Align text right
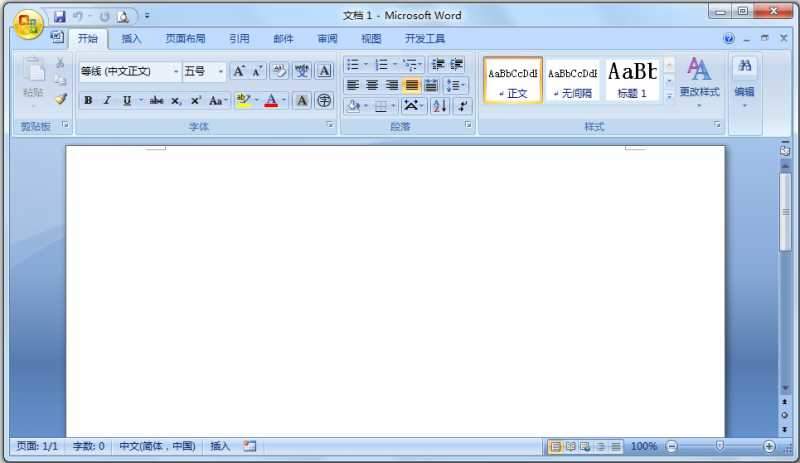 pos(391,85)
